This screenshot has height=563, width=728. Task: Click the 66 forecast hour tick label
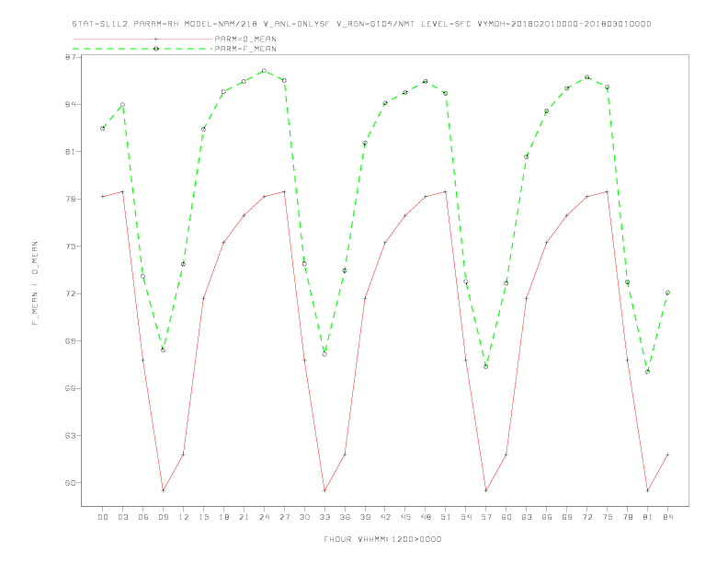point(547,517)
